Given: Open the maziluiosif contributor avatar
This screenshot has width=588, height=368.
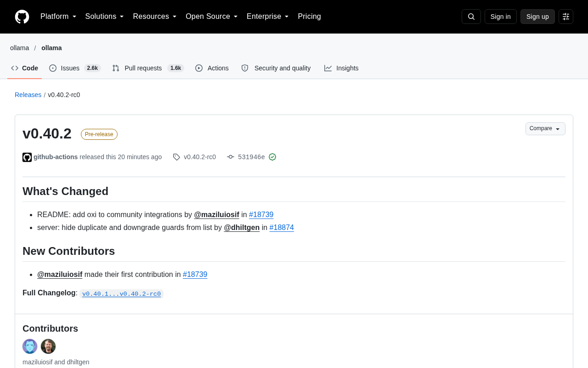Looking at the screenshot, I should (30, 346).
